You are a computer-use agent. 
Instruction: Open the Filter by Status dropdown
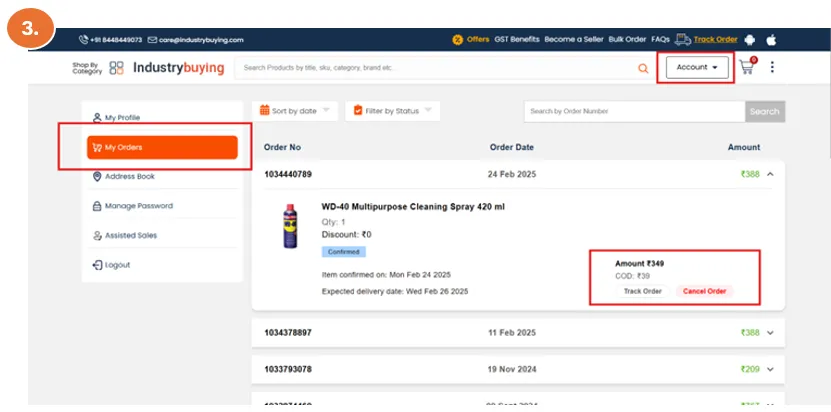[x=392, y=111]
